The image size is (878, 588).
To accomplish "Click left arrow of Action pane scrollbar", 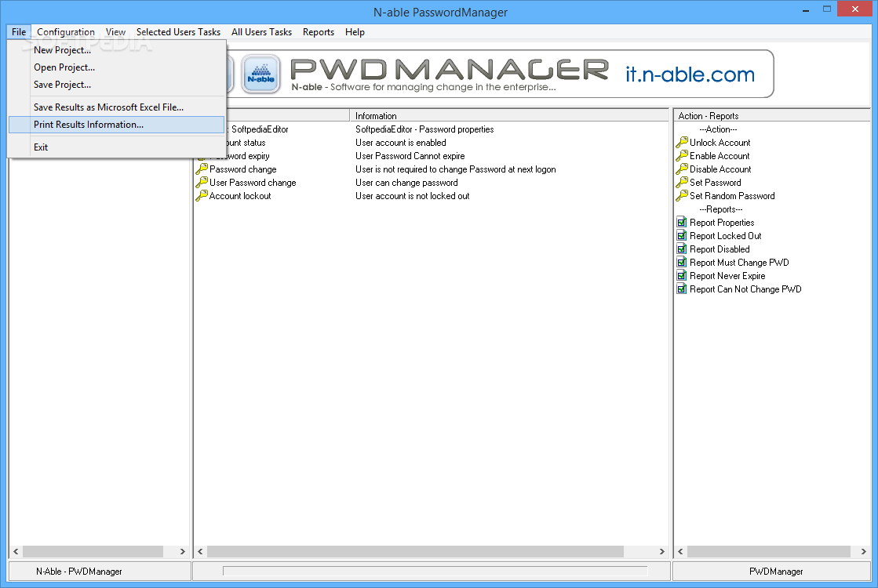I will [680, 552].
